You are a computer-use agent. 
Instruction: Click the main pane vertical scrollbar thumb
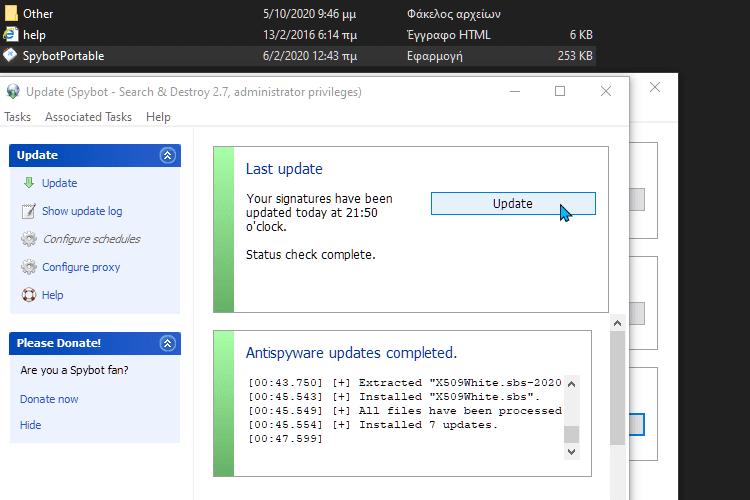(618, 389)
